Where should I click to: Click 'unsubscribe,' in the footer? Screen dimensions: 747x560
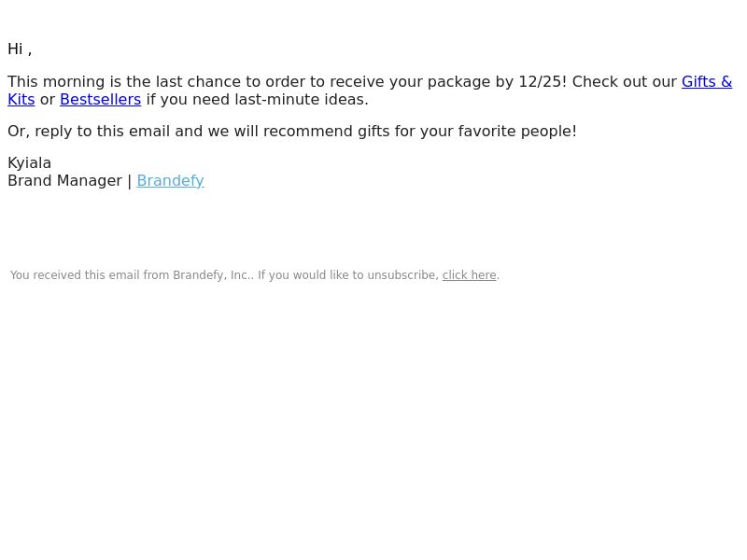[403, 275]
